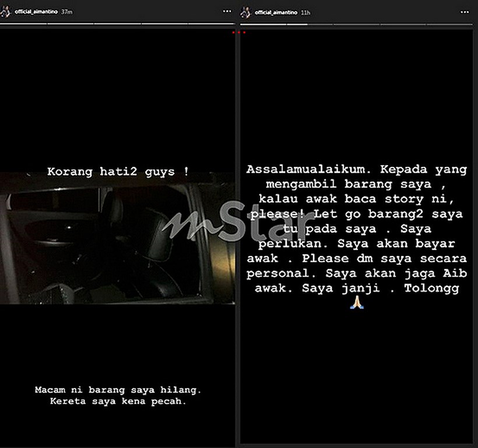Viewport: 478px width, 448px height.
Task: Open more options in 37m story
Action: pyautogui.click(x=227, y=11)
